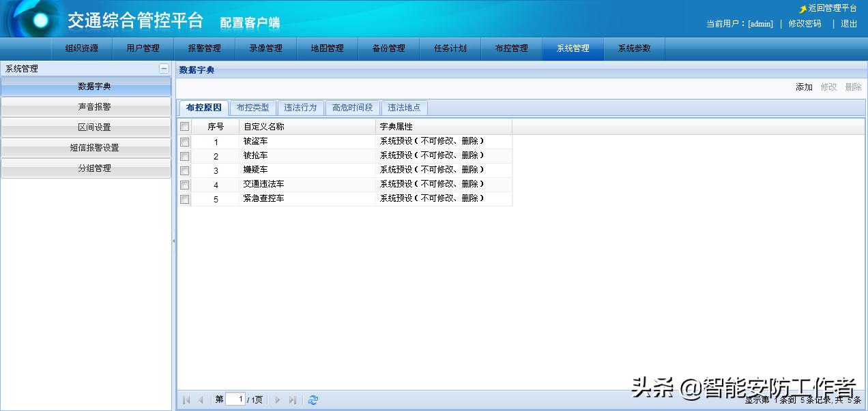Open the 违法行为 tab
The image size is (868, 411).
[300, 108]
